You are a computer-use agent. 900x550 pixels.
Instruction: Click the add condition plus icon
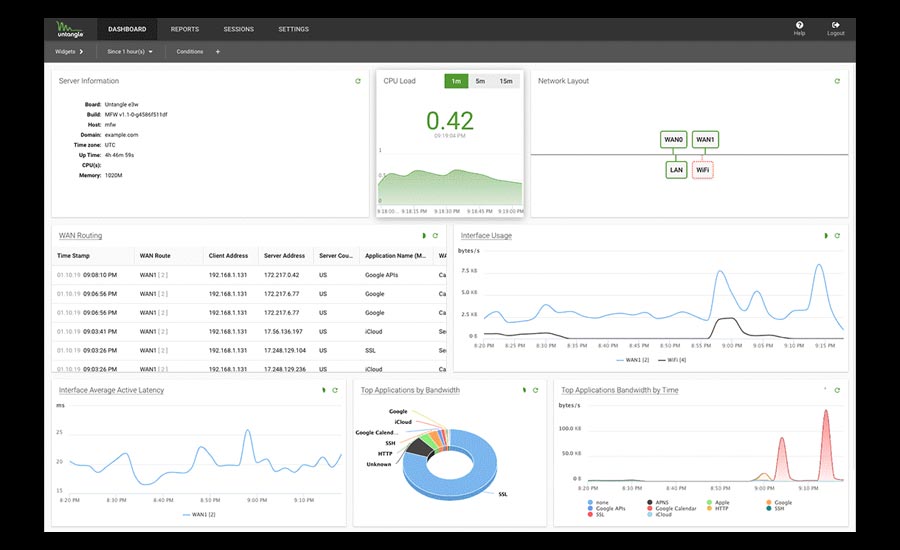pyautogui.click(x=217, y=51)
